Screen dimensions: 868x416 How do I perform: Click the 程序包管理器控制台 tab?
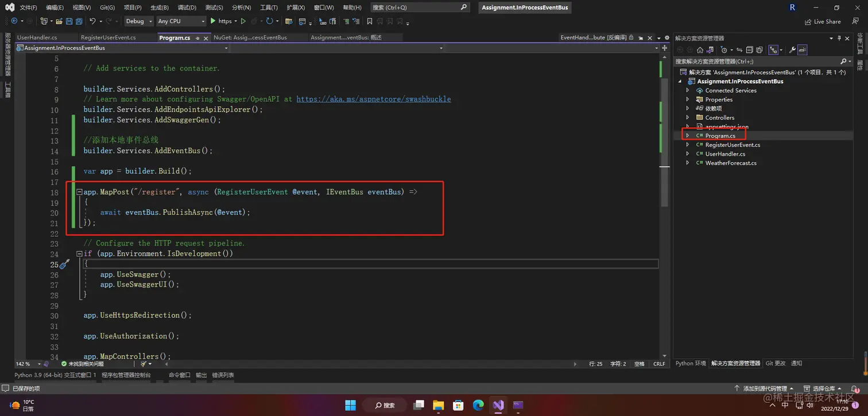(126, 375)
